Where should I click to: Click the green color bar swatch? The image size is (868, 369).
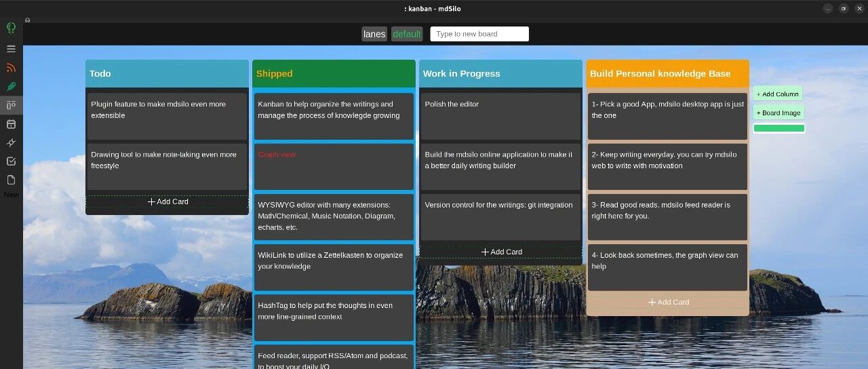pyautogui.click(x=779, y=128)
